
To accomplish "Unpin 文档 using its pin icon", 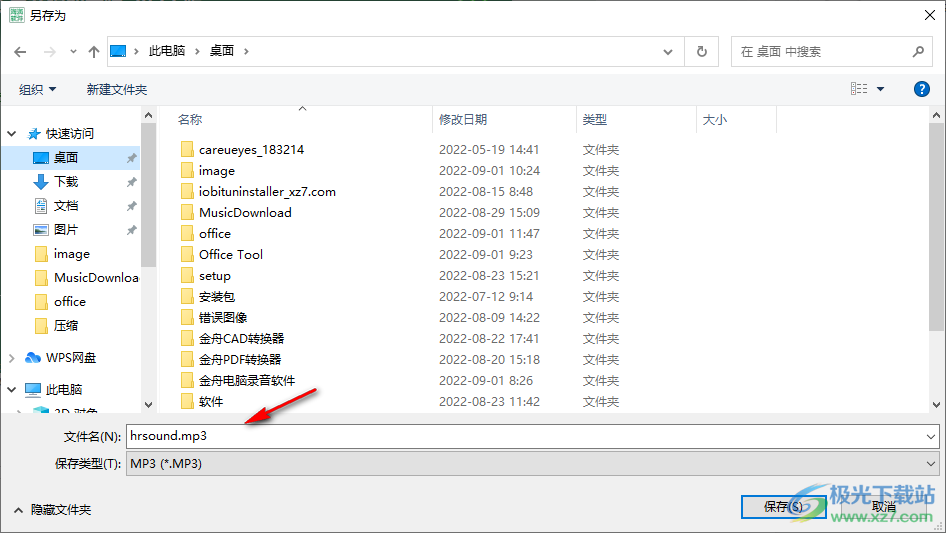I will pos(131,206).
